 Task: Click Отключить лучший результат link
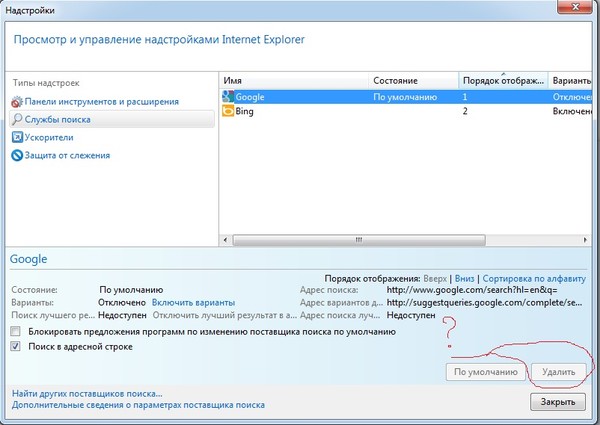click(x=225, y=316)
